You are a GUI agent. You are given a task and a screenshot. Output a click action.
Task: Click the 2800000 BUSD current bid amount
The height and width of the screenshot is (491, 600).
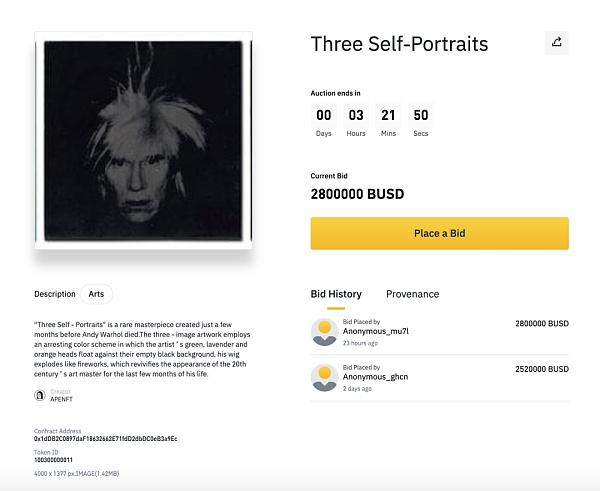click(x=357, y=194)
